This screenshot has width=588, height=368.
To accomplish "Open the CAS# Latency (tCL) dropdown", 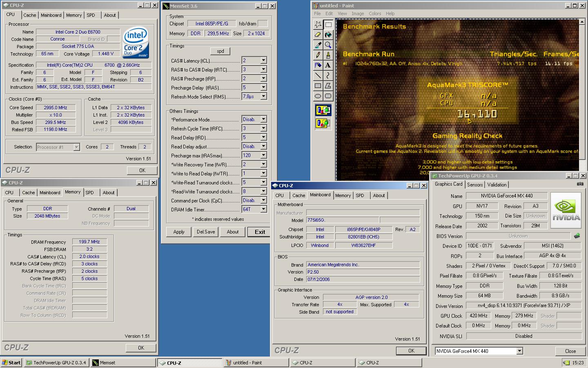I will point(263,61).
